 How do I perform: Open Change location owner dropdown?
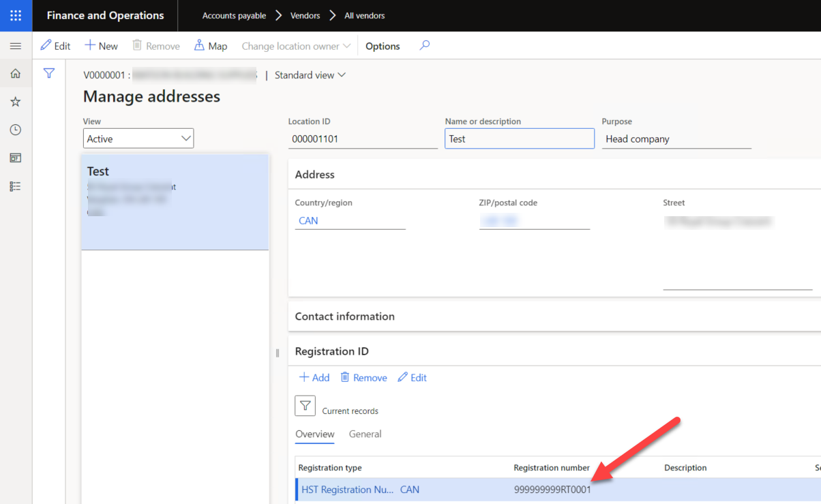(x=296, y=46)
